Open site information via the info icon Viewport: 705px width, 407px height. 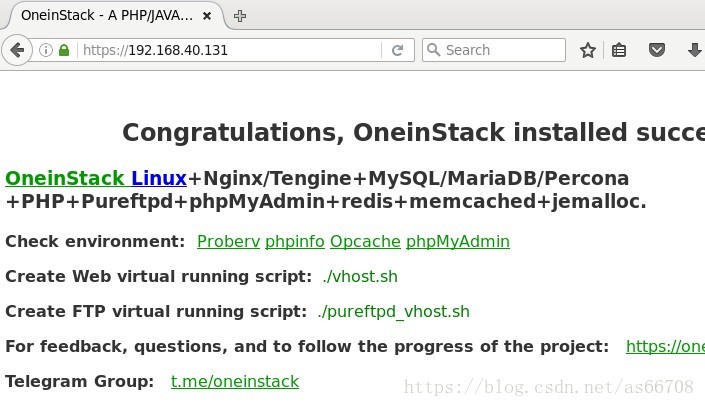[45, 50]
